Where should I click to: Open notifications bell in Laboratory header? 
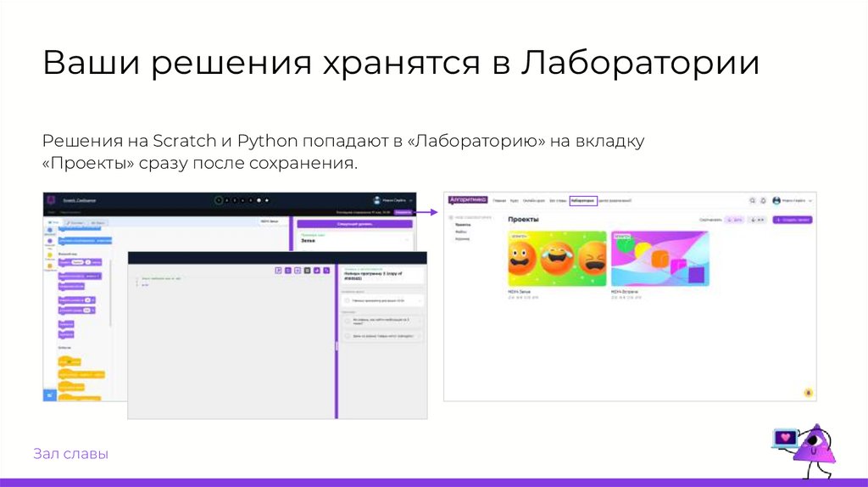pyautogui.click(x=763, y=200)
